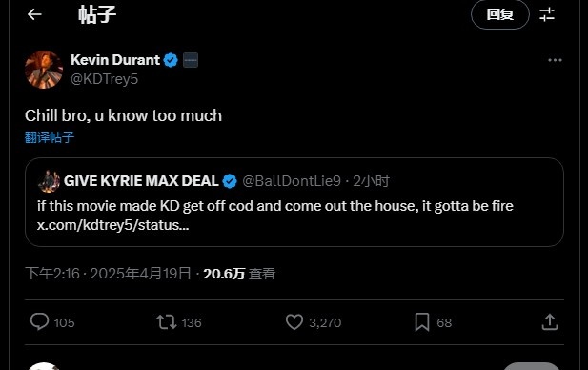
Task: Click the affiliate badge next to Kevin Durant
Action: point(191,60)
